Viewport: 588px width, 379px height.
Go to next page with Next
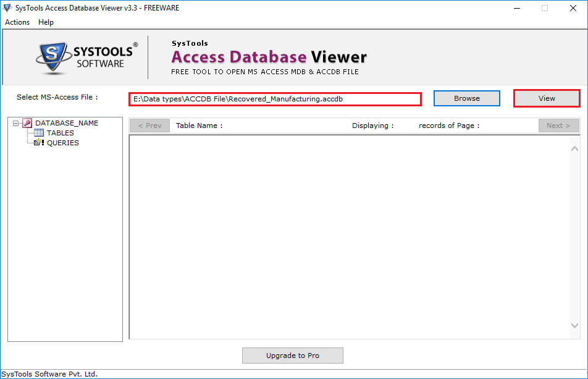click(x=558, y=126)
